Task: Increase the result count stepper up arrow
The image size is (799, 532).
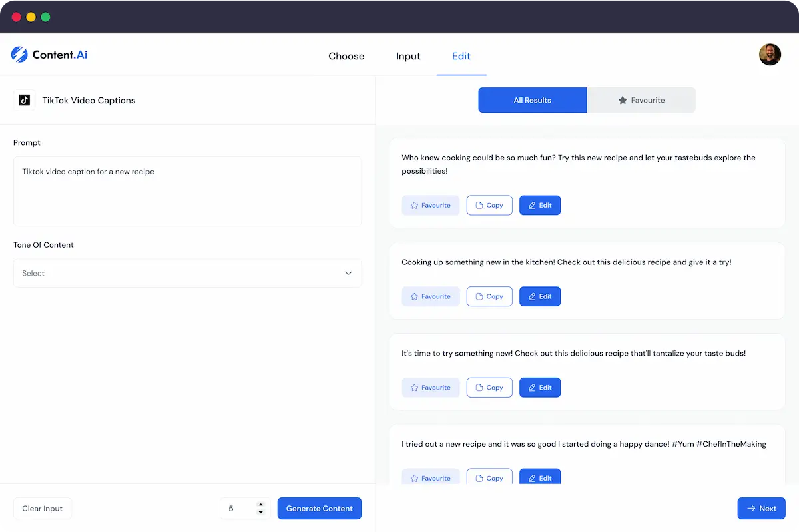Action: click(x=261, y=505)
